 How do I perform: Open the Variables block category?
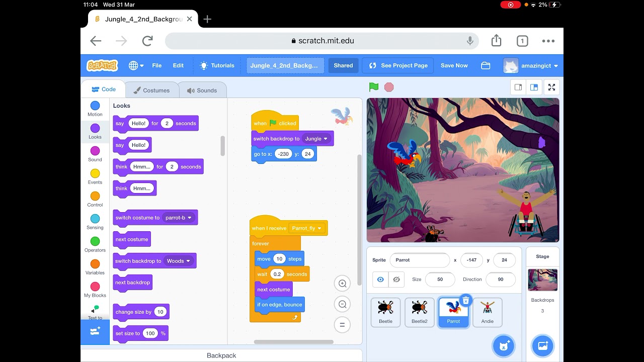pos(95,267)
